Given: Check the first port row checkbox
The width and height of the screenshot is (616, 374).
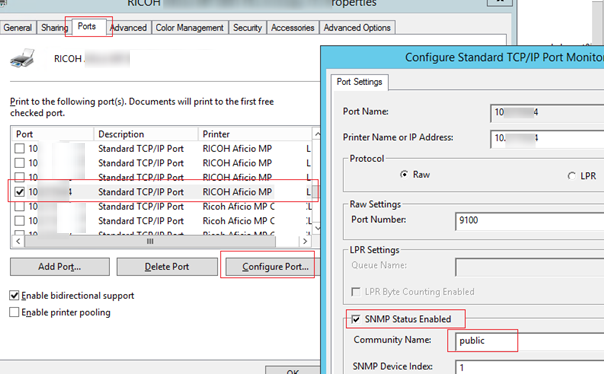Looking at the screenshot, I should click(x=19, y=148).
